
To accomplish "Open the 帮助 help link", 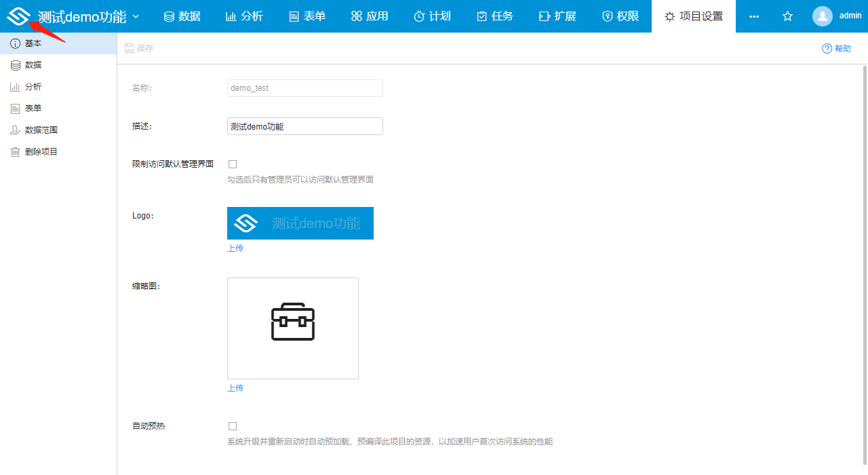I will 836,48.
